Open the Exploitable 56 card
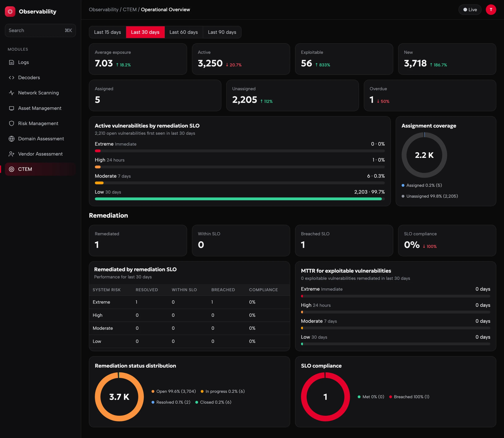This screenshot has height=438, width=504. (344, 59)
